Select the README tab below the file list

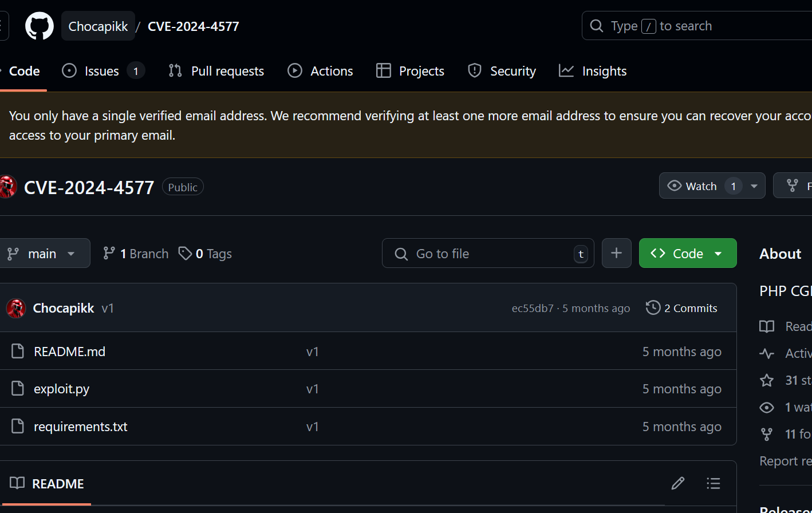click(x=47, y=484)
